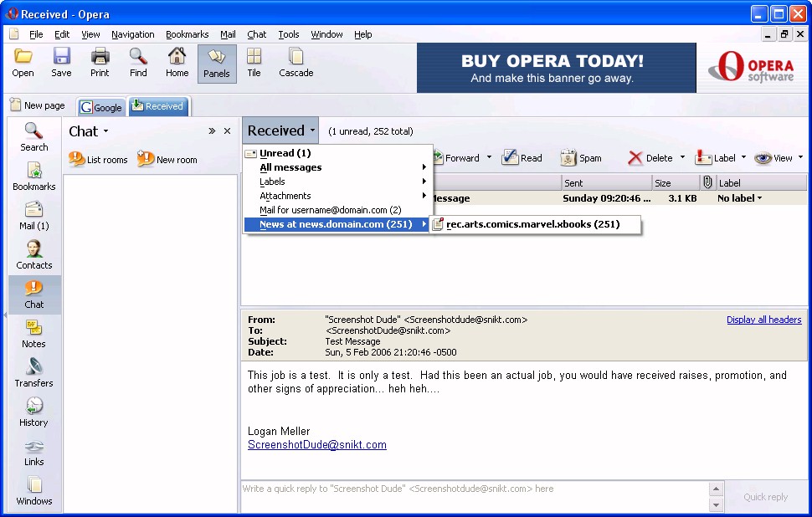Image resolution: width=812 pixels, height=517 pixels.
Task: Expand the All messages submenu
Action: (337, 167)
